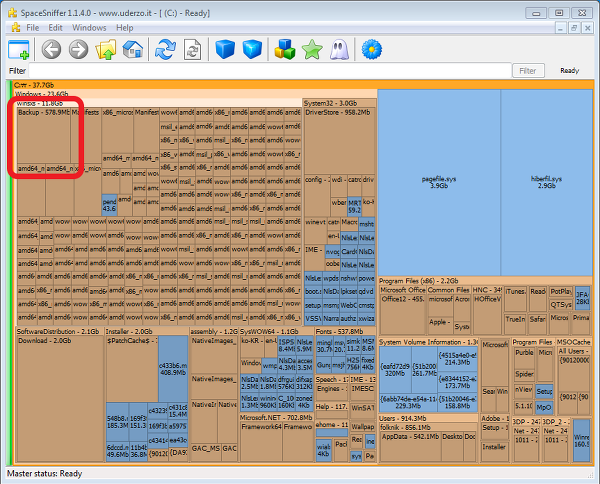This screenshot has width=600, height=484.
Task: Select the 'assembly - 1.2Gb' header
Action: 214,331
